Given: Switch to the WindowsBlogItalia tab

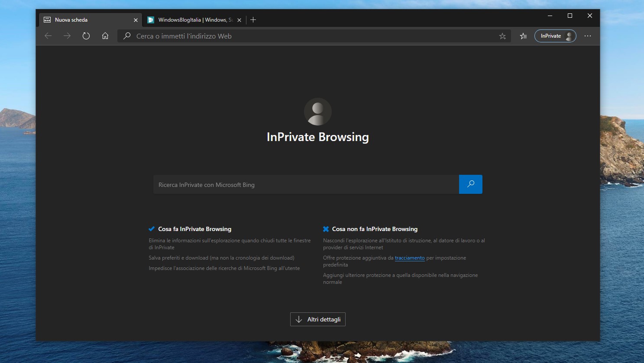Looking at the screenshot, I should point(194,20).
